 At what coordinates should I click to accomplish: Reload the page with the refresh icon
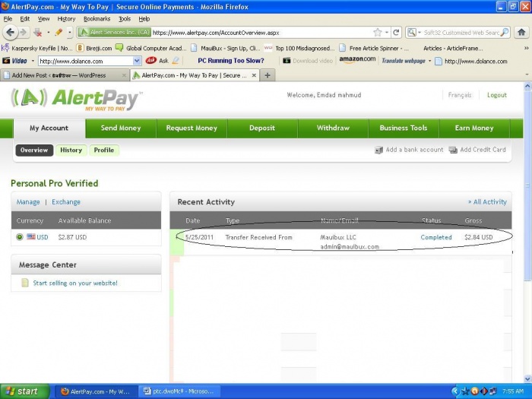tap(396, 33)
